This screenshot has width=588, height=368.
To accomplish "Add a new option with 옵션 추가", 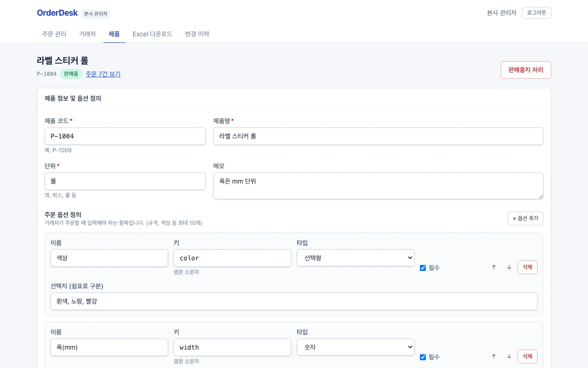I will 526,218.
